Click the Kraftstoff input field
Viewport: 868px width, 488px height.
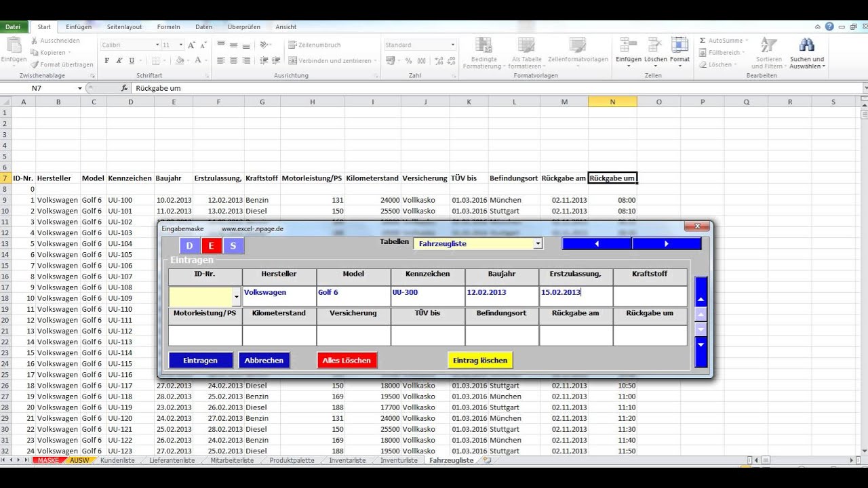(x=650, y=296)
